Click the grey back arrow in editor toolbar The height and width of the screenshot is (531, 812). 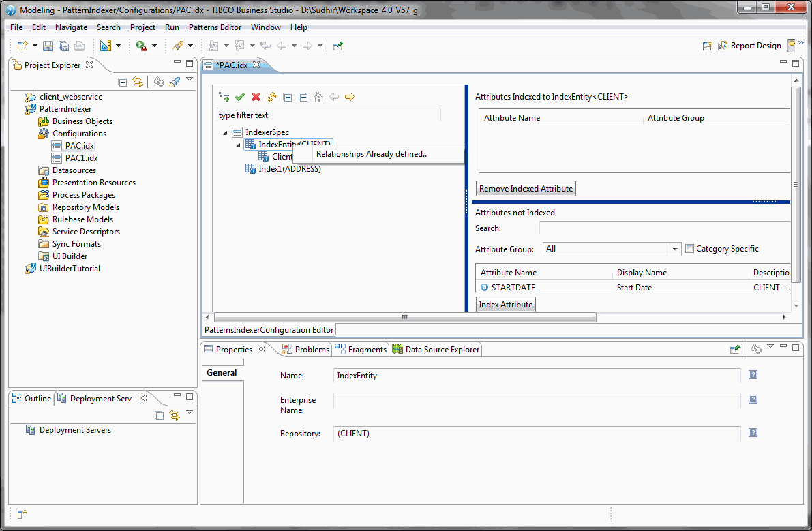point(335,97)
